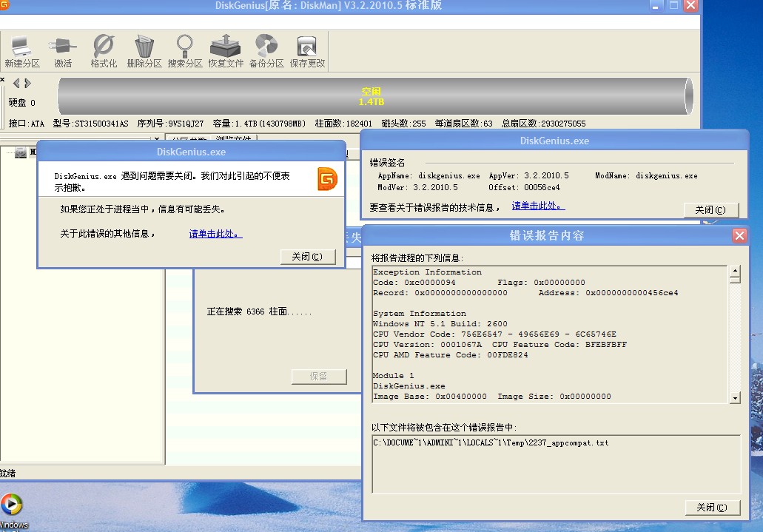Viewport: 763px width, 532px height.
Task: Click the DiskGenius title bar app icon
Action: point(4,5)
